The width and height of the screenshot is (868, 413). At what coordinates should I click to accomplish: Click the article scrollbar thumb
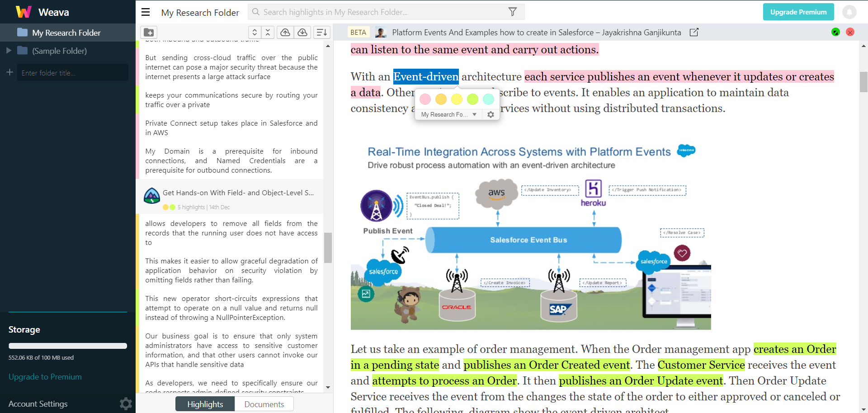[x=863, y=82]
